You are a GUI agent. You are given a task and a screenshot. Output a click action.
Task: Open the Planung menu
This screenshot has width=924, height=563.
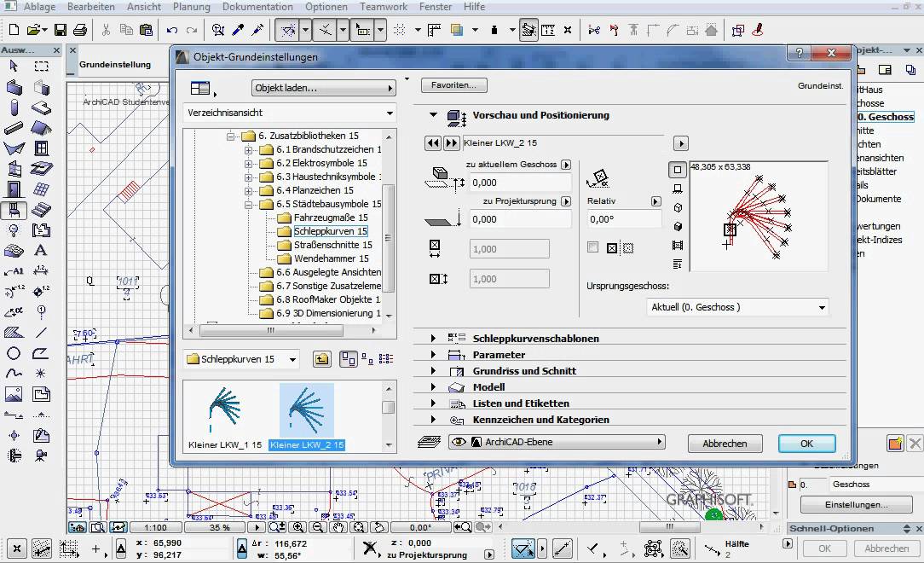click(191, 7)
